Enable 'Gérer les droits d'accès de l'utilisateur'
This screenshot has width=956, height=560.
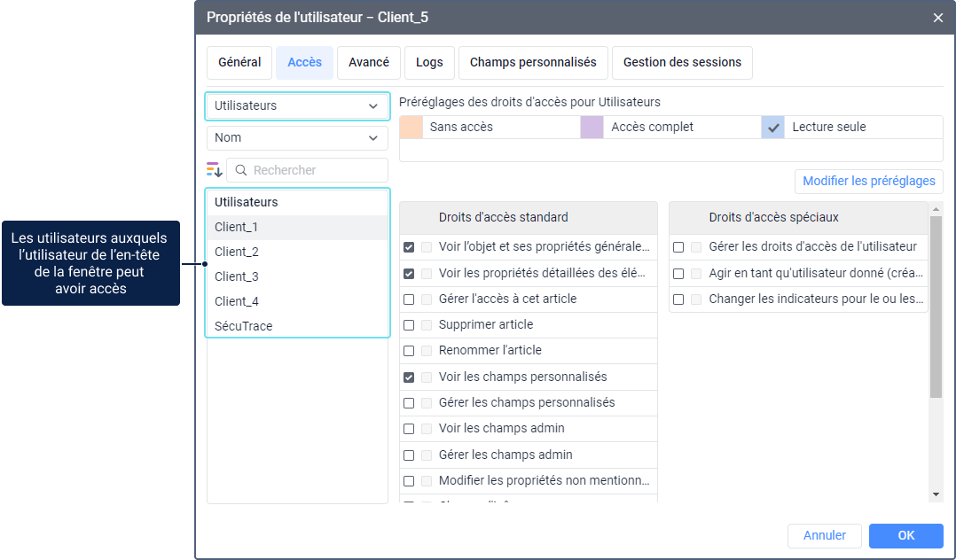tap(678, 247)
